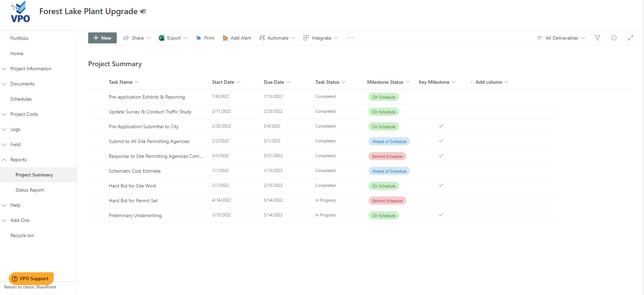Click Key Milestone check for Hard Bid Site Work

click(x=441, y=185)
